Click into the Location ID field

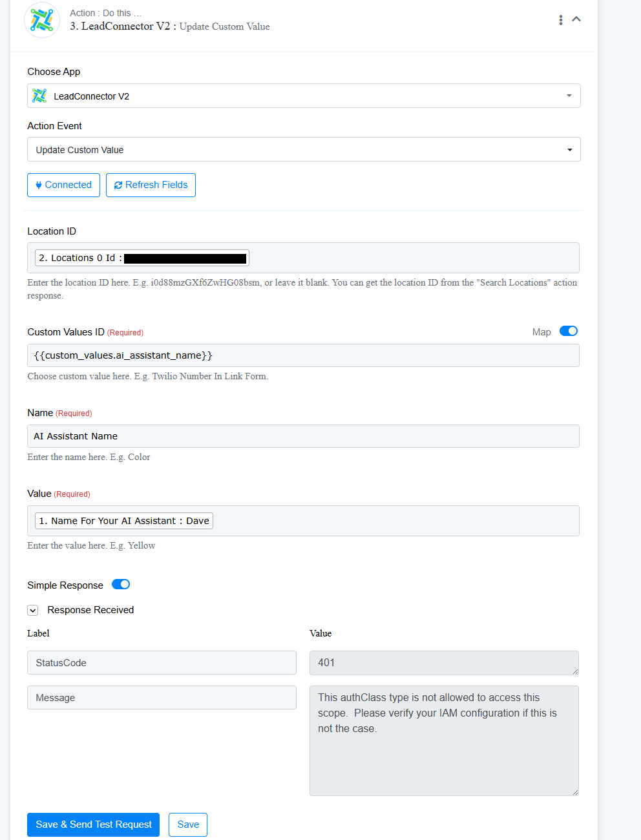pyautogui.click(x=303, y=258)
